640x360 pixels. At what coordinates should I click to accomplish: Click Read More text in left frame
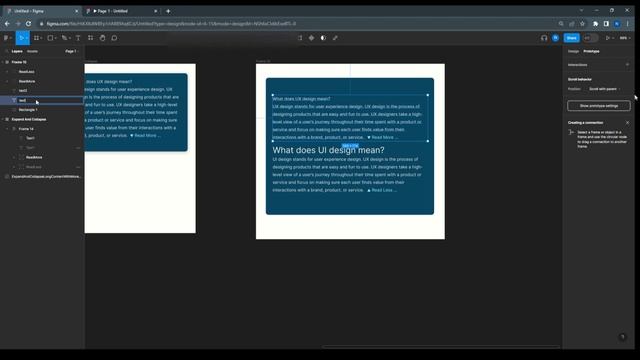pos(145,136)
